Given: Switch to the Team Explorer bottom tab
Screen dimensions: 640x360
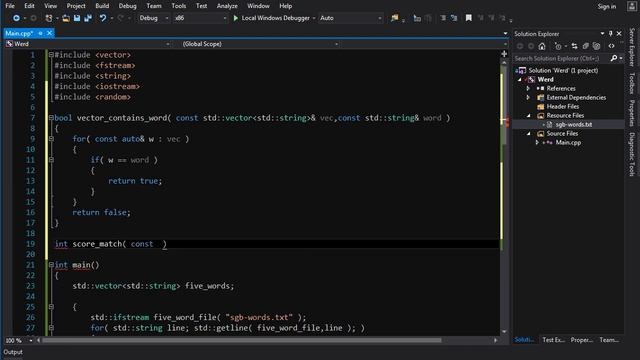Looking at the screenshot, I should pos(609,340).
